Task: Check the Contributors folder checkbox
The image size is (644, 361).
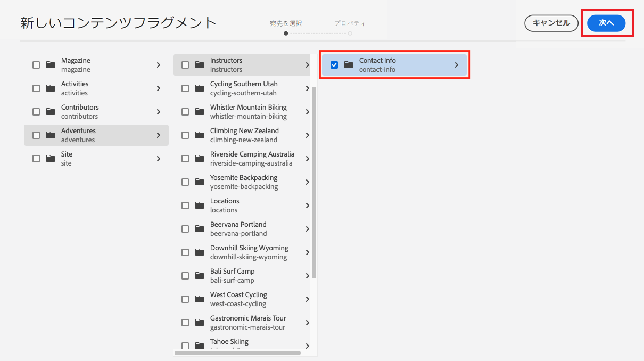Action: tap(36, 112)
